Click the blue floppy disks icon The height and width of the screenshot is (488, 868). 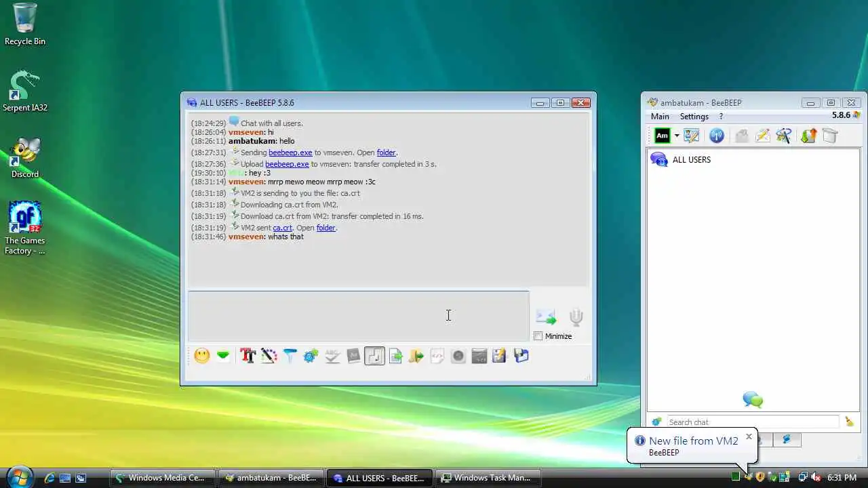click(x=521, y=356)
